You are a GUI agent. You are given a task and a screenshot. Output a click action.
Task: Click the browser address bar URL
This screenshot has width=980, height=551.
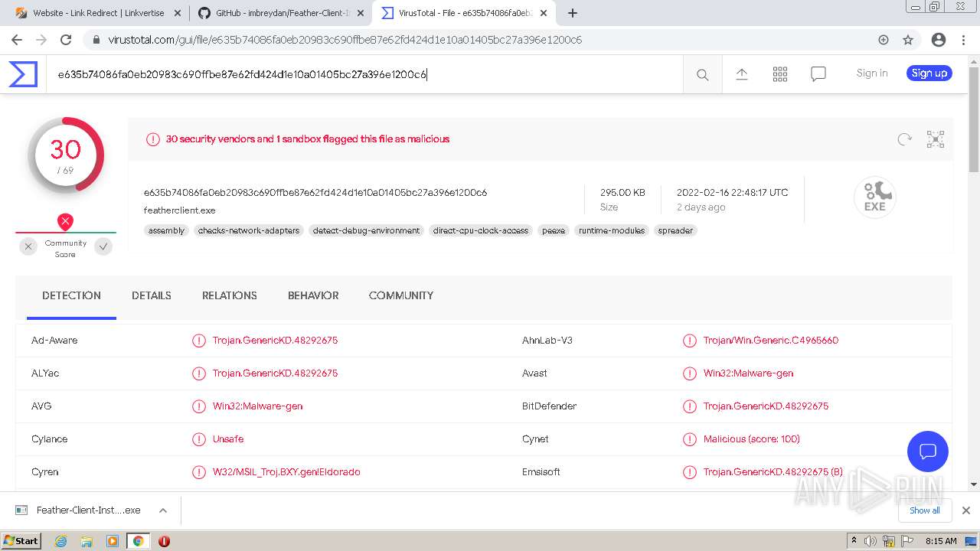pos(345,40)
